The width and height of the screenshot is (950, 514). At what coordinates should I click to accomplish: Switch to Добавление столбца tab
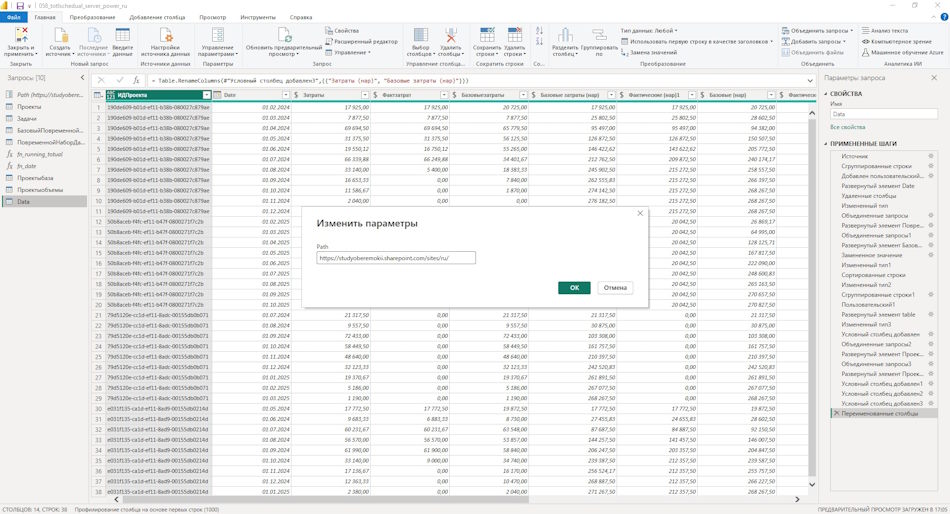pyautogui.click(x=158, y=18)
